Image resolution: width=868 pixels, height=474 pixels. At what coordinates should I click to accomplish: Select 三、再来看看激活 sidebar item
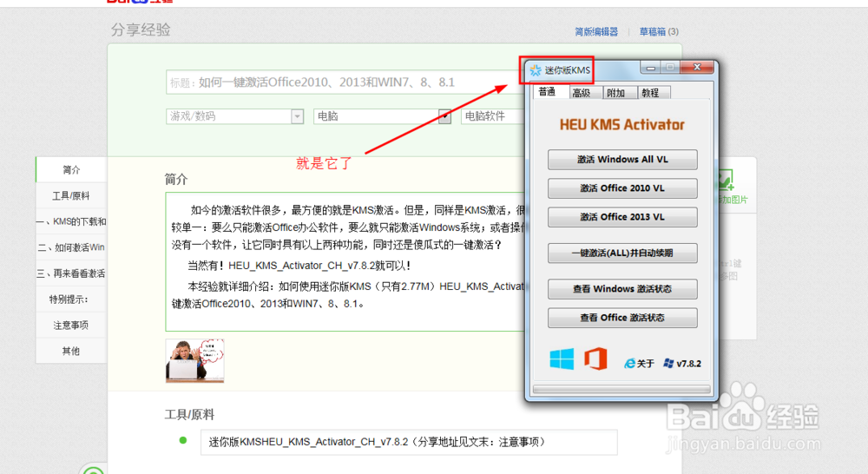[71, 273]
